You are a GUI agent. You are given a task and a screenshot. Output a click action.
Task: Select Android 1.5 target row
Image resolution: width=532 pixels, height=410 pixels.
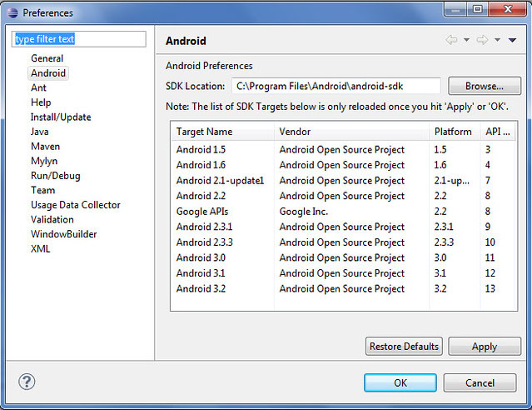click(x=344, y=149)
